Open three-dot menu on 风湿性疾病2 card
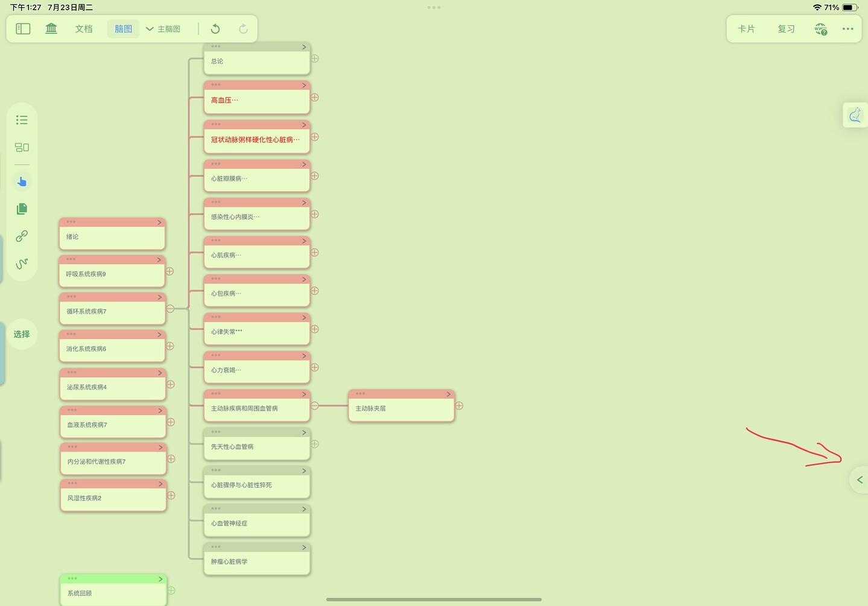Viewport: 868px width, 606px height. tap(72, 483)
